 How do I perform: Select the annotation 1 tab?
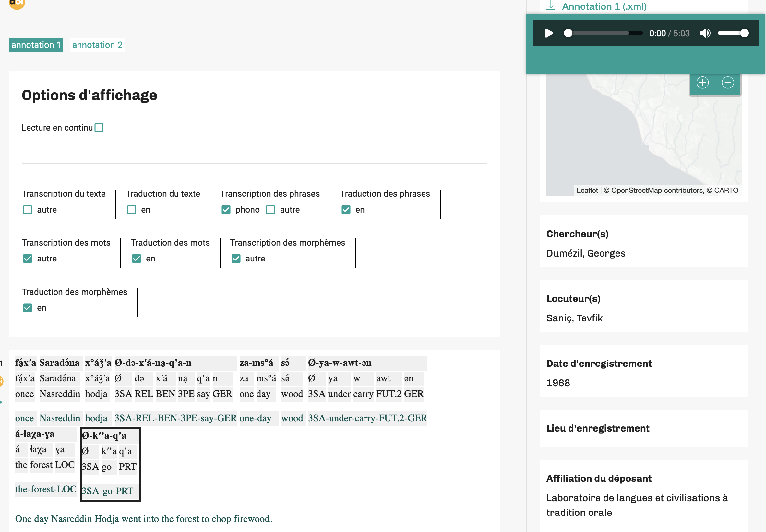point(36,45)
